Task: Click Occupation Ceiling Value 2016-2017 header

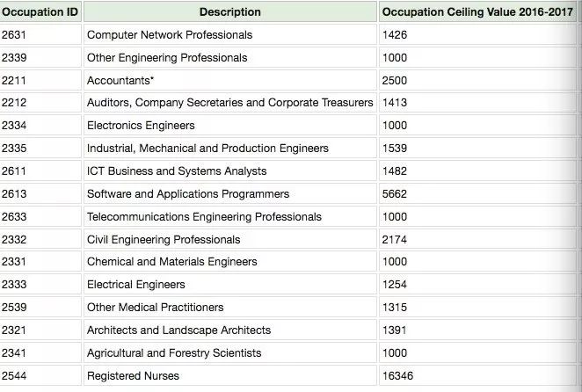Action: point(477,12)
